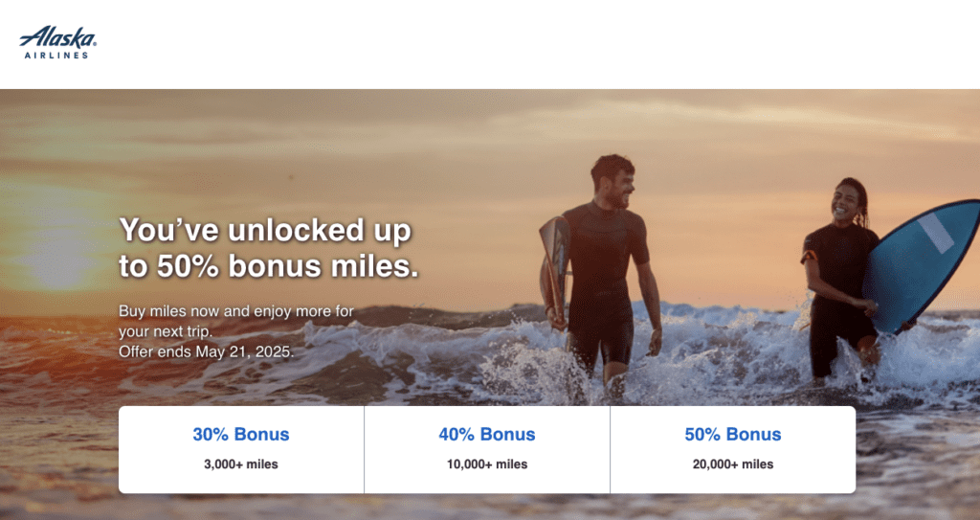
Task: Select the 30% Bonus heading
Action: click(x=241, y=435)
